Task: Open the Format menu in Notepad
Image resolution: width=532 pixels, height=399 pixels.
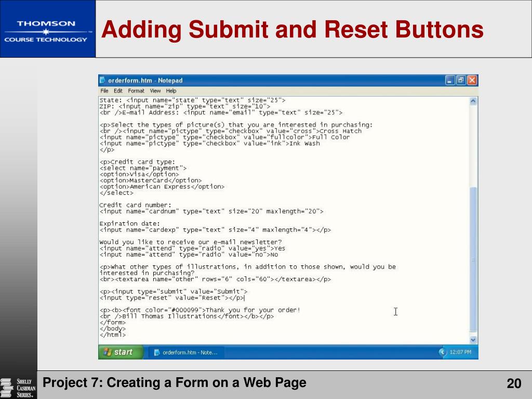Action: point(136,91)
